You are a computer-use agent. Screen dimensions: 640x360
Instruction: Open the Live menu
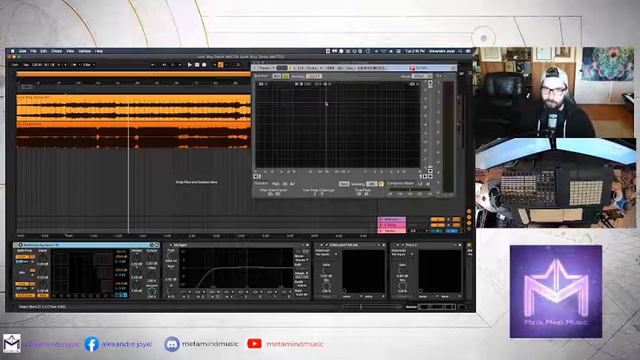click(x=22, y=51)
